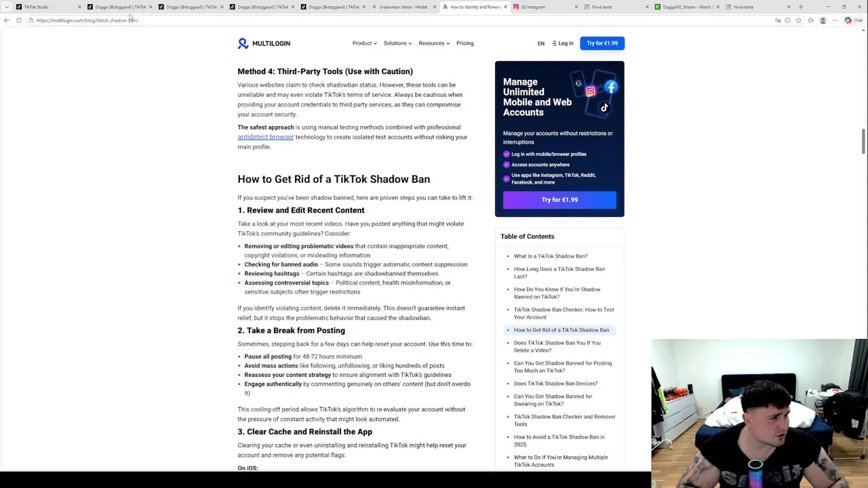868x488 pixels.
Task: Add this page to favorites star
Action: pyautogui.click(x=798, y=20)
